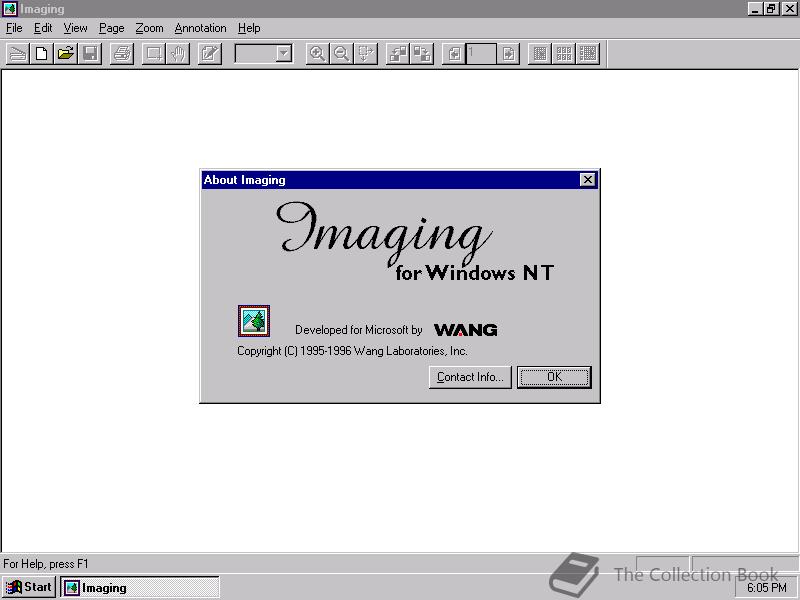Click the Rotate Left toolbar icon

(397, 54)
